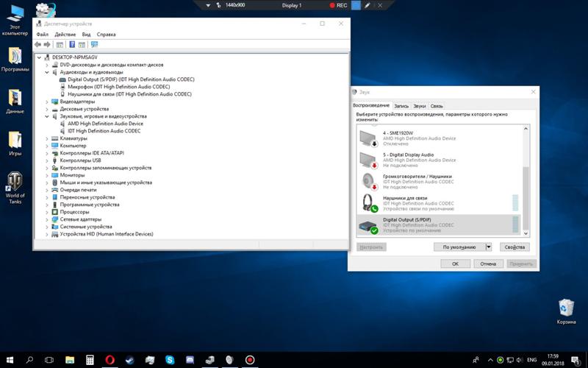Open the Корзина recycle bin icon
The image size is (588, 368).
click(566, 311)
